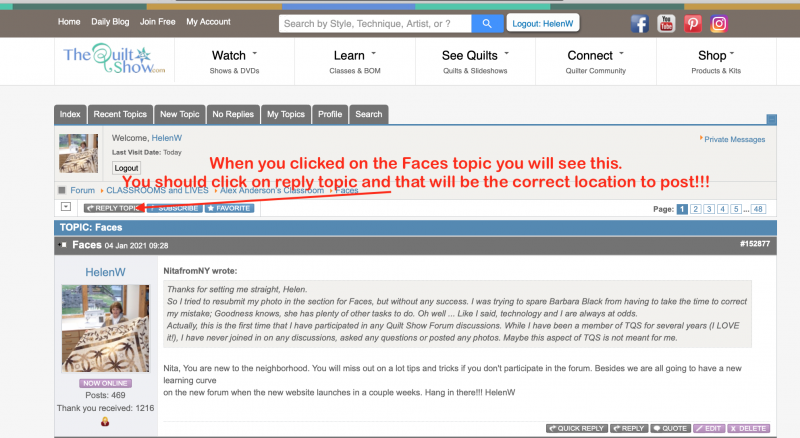Go to page 48 of topic

pos(758,209)
